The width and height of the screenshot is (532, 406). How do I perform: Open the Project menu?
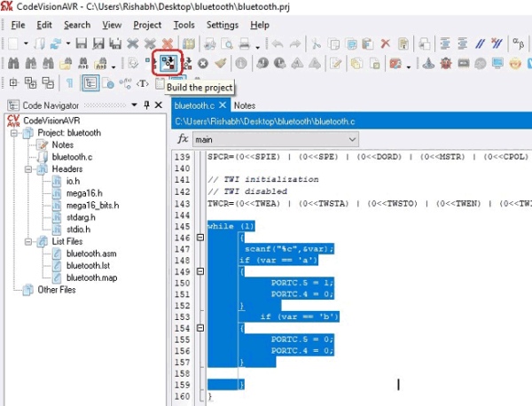pos(149,25)
